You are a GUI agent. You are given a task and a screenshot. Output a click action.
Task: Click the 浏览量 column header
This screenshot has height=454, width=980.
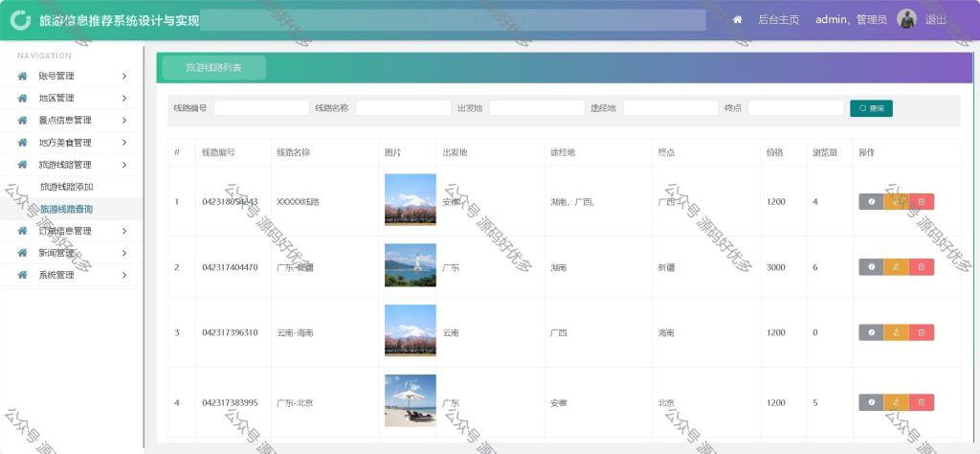point(825,152)
